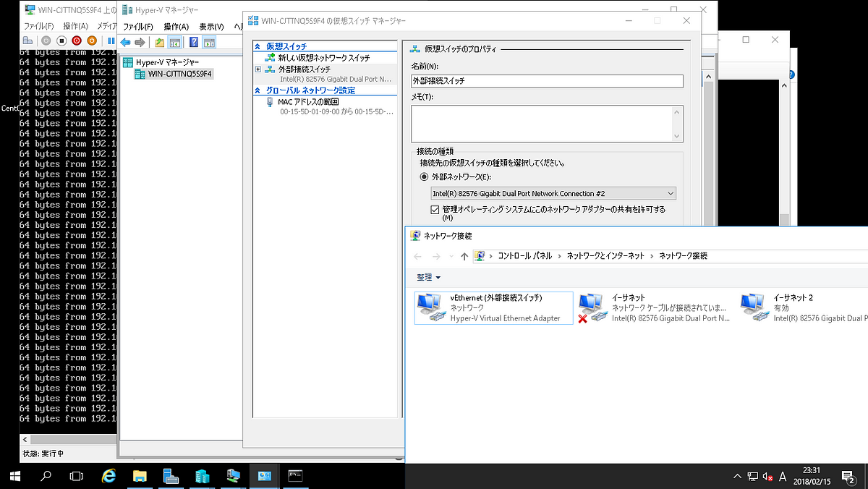Click ネットワークとインターネット in breadcrumb
Viewport: 868px width, 489px height.
pyautogui.click(x=605, y=256)
